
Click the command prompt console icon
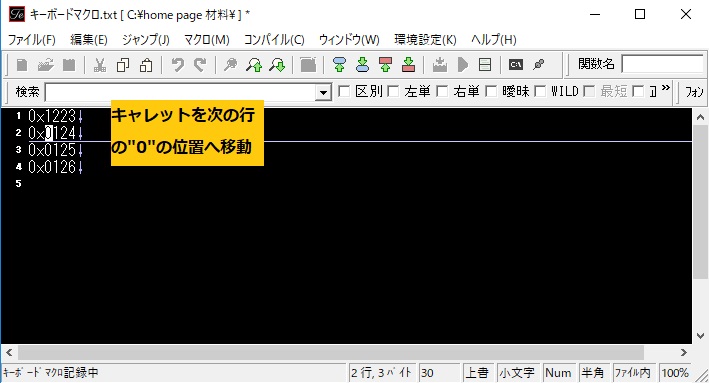[515, 65]
